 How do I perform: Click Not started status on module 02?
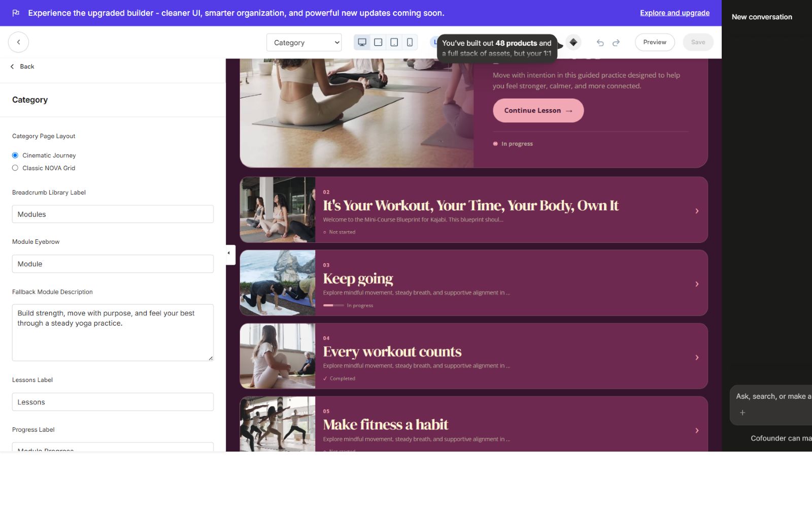340,232
